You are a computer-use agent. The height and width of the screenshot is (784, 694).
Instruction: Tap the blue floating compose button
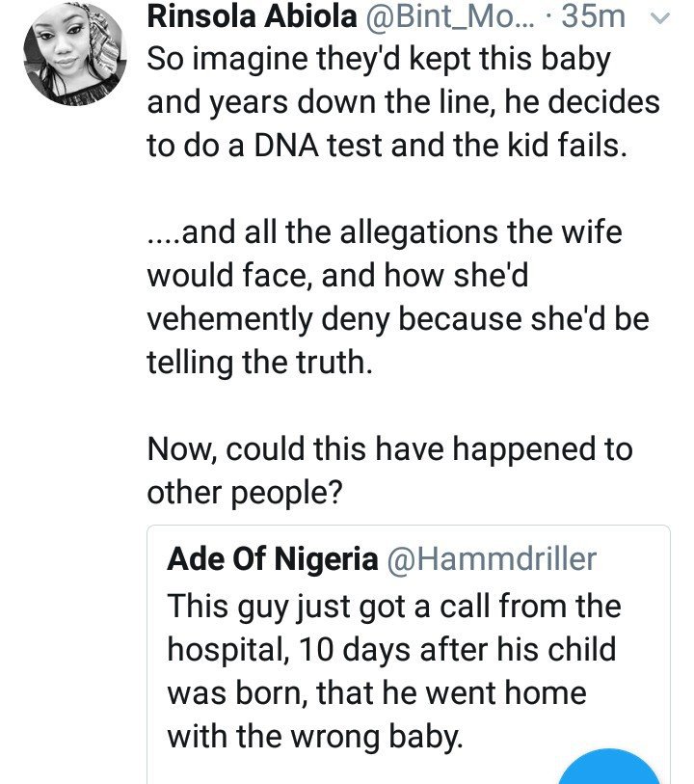click(609, 771)
